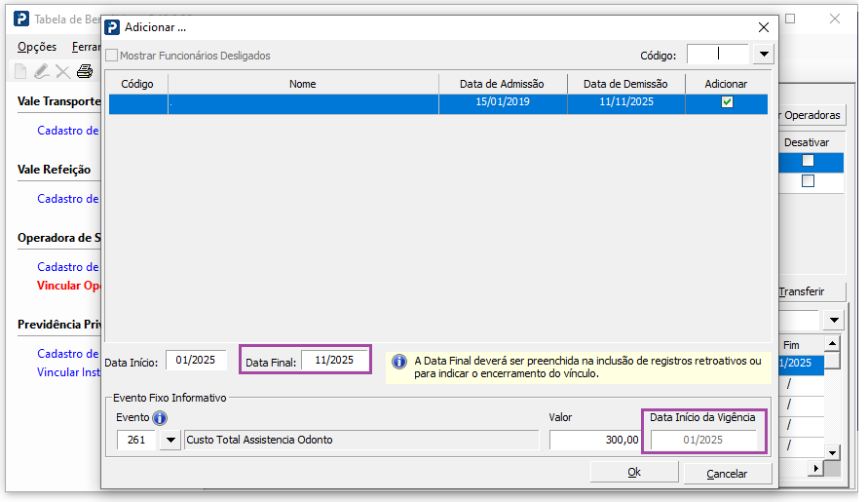This screenshot has height=502, width=868.
Task: Click the info icon next to Evento
Action: tap(160, 418)
